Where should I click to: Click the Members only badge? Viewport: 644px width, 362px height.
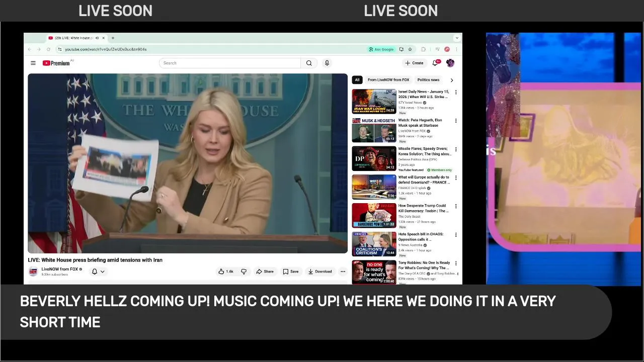coord(439,170)
